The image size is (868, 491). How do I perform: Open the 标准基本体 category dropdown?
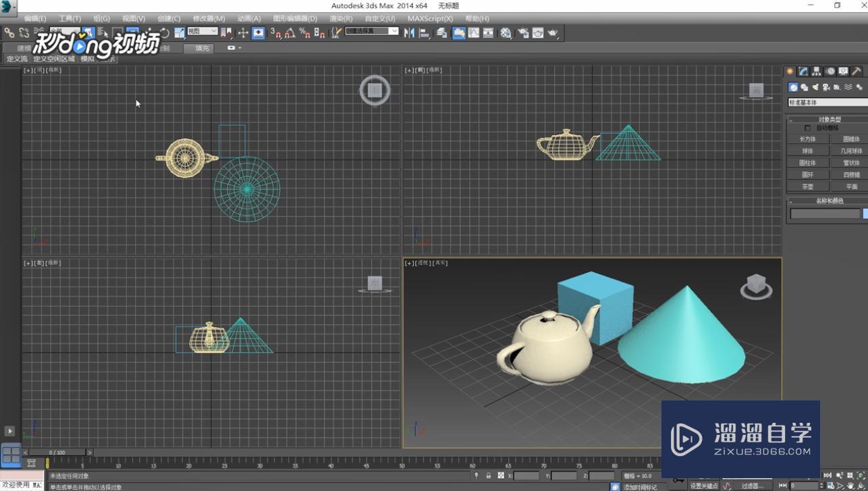pos(828,103)
